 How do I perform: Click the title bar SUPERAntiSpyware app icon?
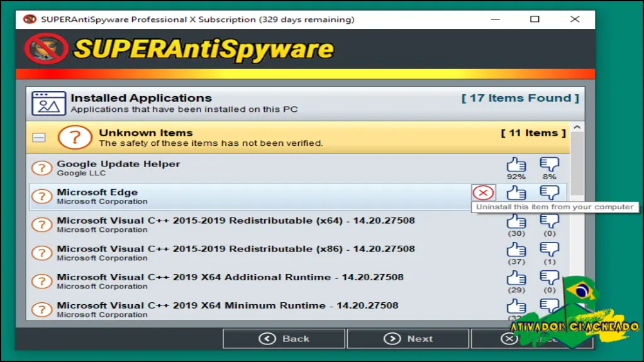coord(30,19)
